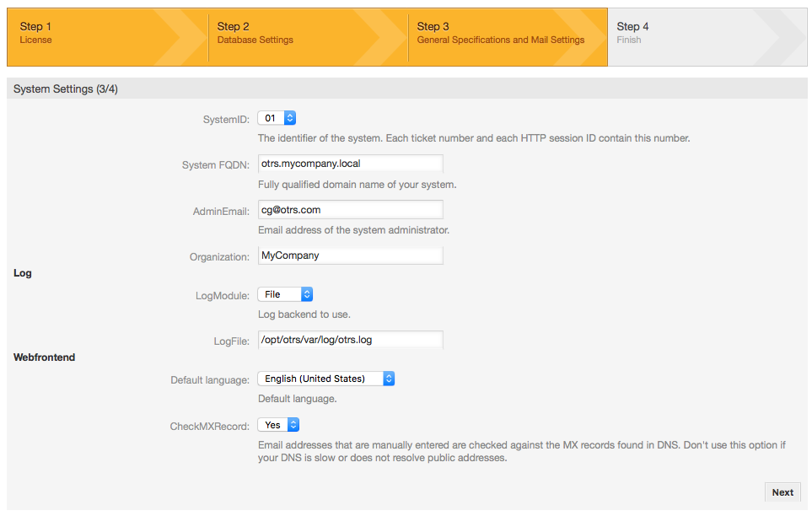The image size is (812, 516).
Task: Click the AdminEmail input field
Action: (x=350, y=209)
